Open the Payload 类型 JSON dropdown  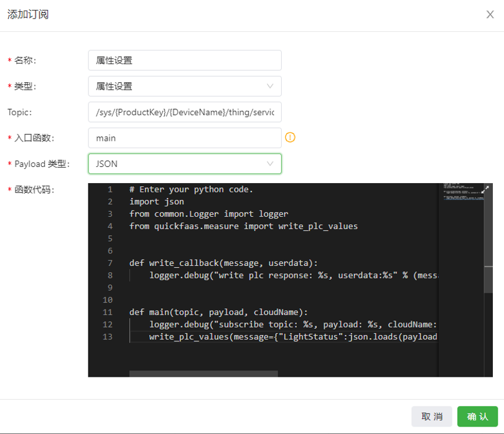(185, 164)
